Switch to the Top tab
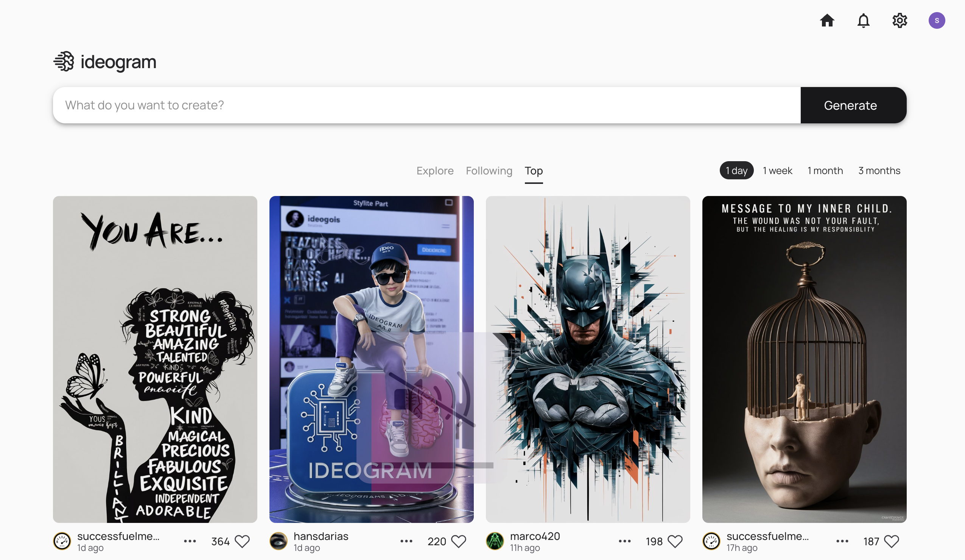This screenshot has height=560, width=965. [534, 171]
